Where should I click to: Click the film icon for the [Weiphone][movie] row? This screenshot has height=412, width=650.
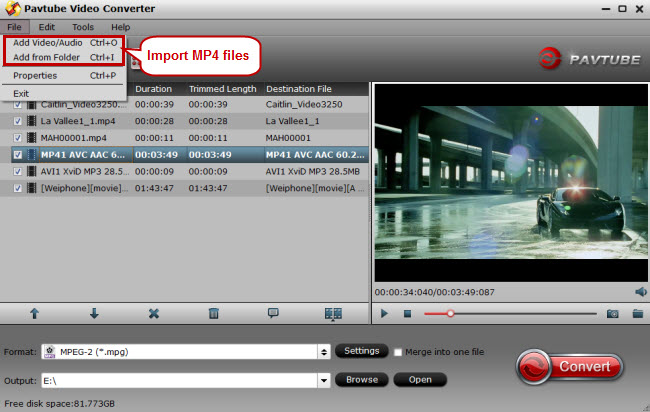click(x=32, y=188)
